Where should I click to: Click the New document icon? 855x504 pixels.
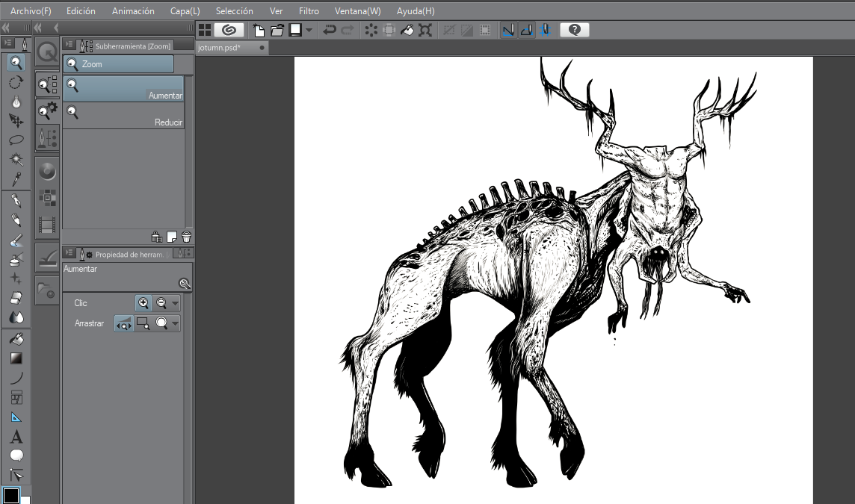point(259,30)
